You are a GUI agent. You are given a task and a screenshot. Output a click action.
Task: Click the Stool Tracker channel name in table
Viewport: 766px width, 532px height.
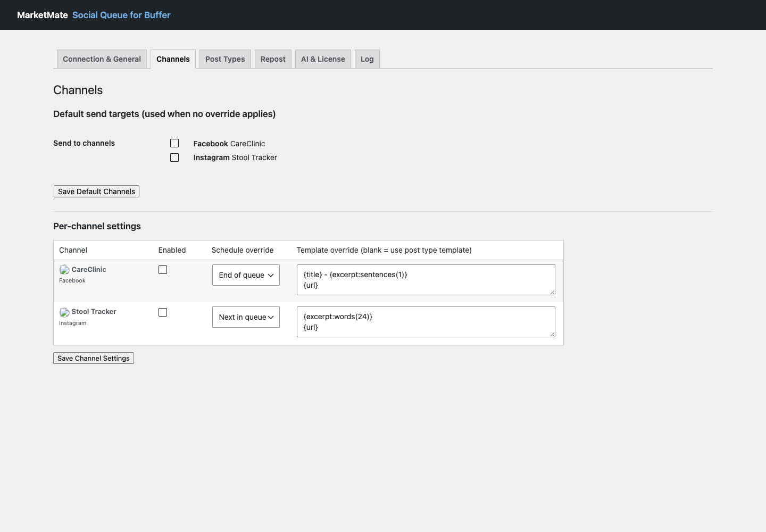pos(94,312)
